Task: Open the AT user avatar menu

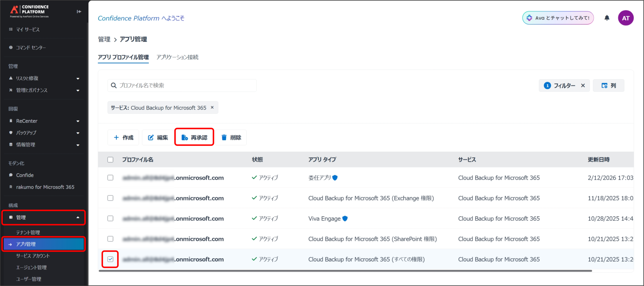Action: 625,18
